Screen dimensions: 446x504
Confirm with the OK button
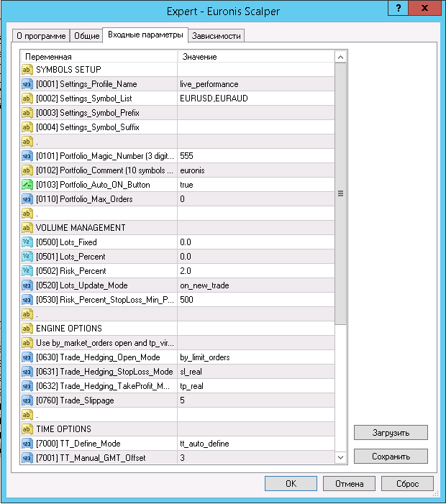click(291, 484)
